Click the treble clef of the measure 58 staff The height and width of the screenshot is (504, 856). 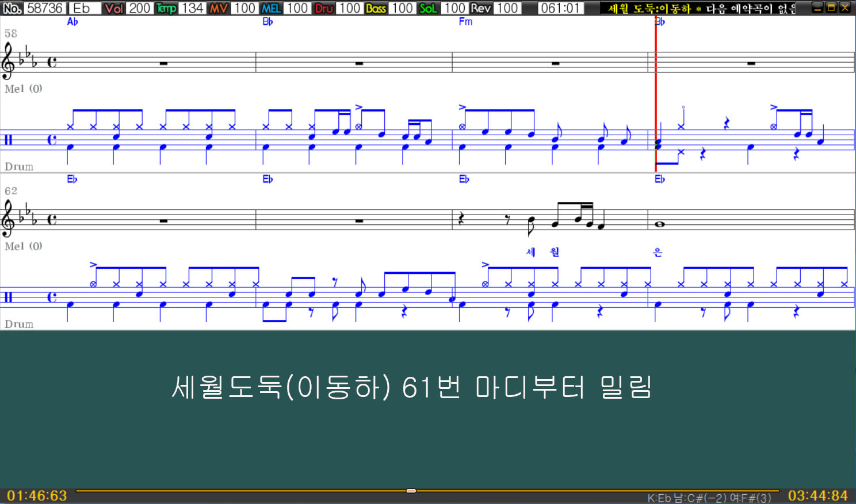(x=7, y=62)
